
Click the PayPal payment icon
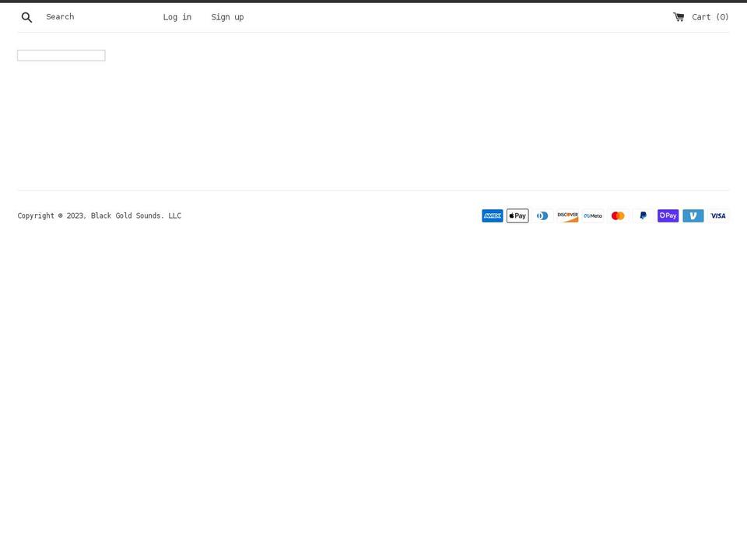[x=643, y=215]
